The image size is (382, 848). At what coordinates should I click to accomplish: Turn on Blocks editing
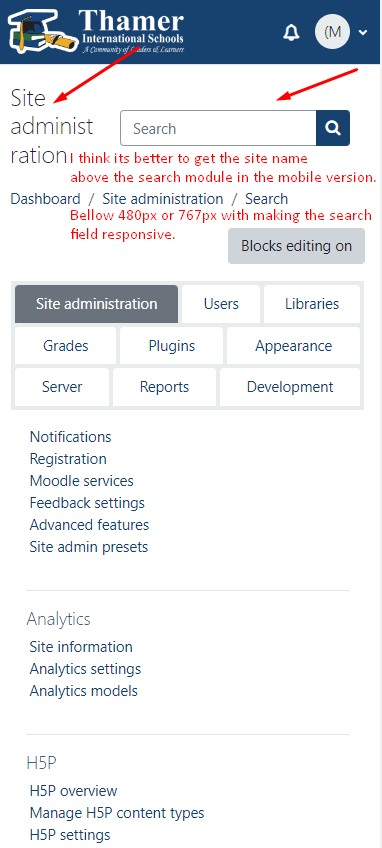[297, 246]
